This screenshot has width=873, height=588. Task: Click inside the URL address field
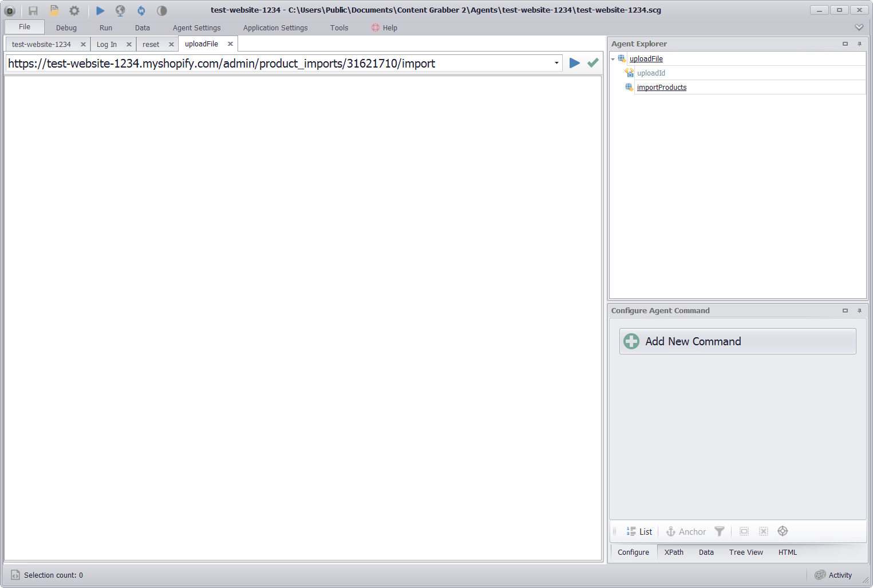(x=275, y=64)
